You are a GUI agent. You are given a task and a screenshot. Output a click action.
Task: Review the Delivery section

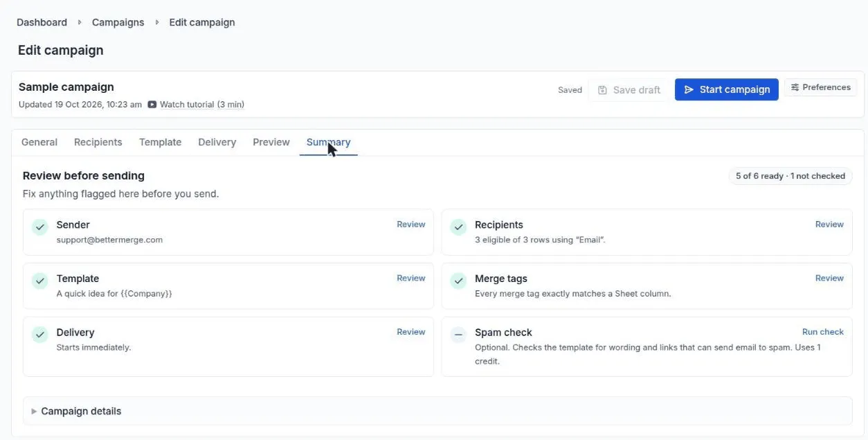tap(411, 333)
